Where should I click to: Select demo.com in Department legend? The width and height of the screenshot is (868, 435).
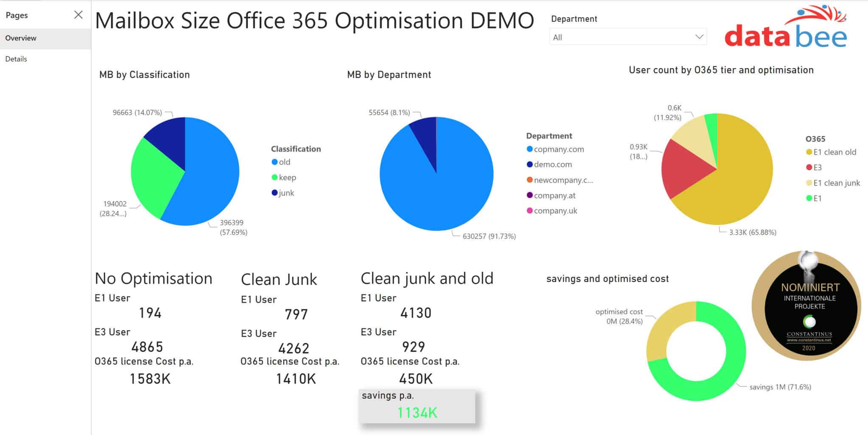coord(550,164)
